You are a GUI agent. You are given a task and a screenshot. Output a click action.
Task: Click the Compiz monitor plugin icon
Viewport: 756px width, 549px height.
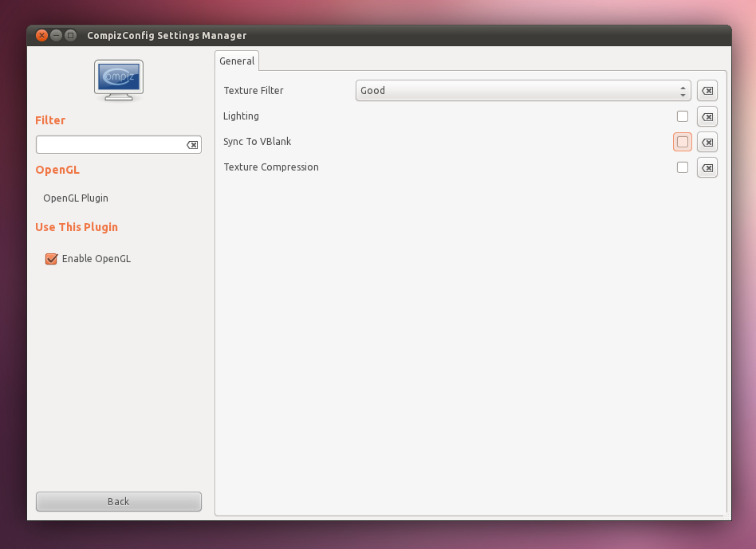(119, 80)
